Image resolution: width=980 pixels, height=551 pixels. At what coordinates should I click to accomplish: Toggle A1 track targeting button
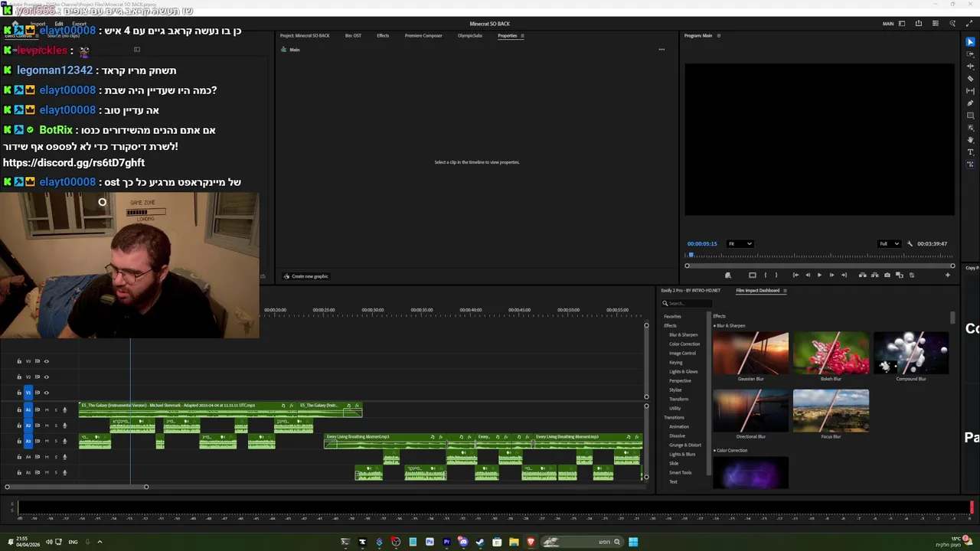point(28,410)
